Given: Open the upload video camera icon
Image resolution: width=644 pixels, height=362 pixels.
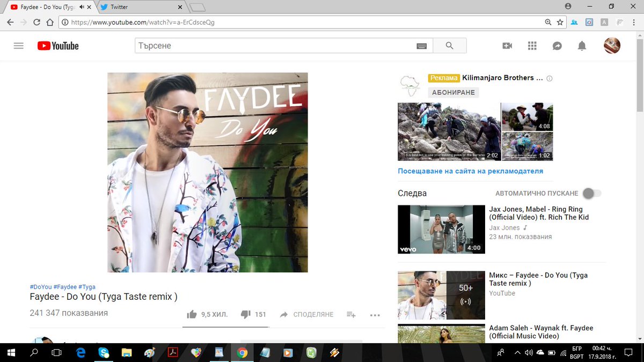Looking at the screenshot, I should click(x=507, y=46).
